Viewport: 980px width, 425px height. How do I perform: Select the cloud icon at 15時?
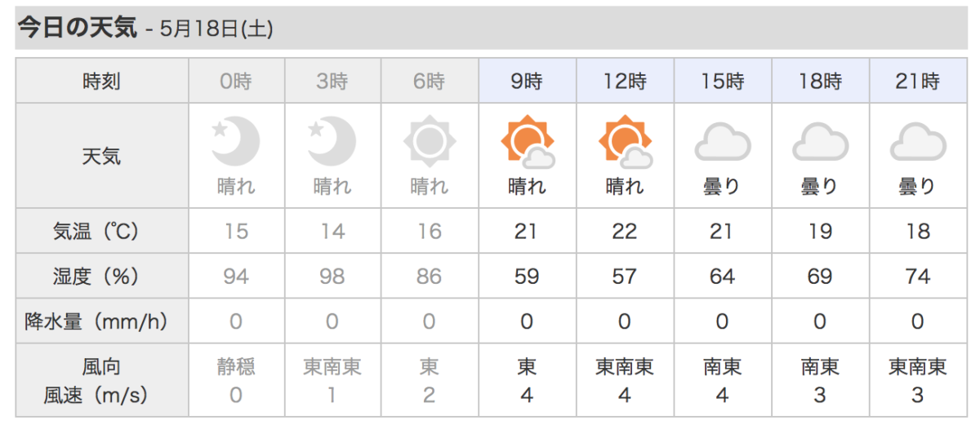tap(722, 142)
